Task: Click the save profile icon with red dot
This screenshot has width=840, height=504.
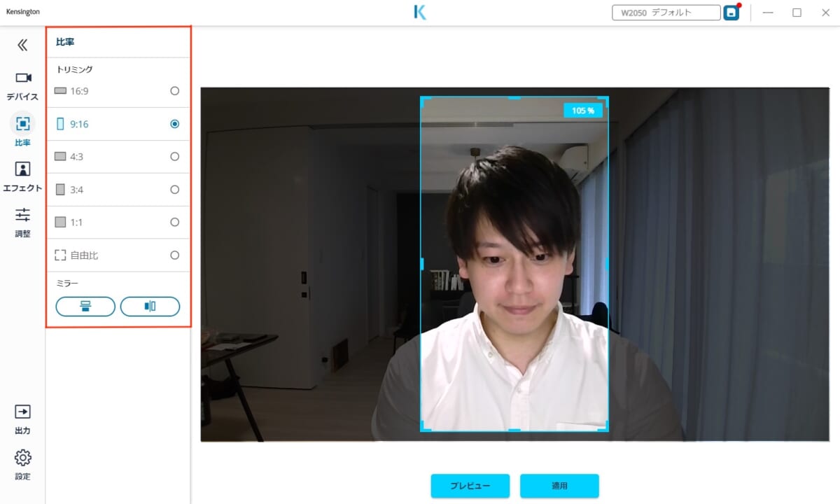Action: click(731, 13)
